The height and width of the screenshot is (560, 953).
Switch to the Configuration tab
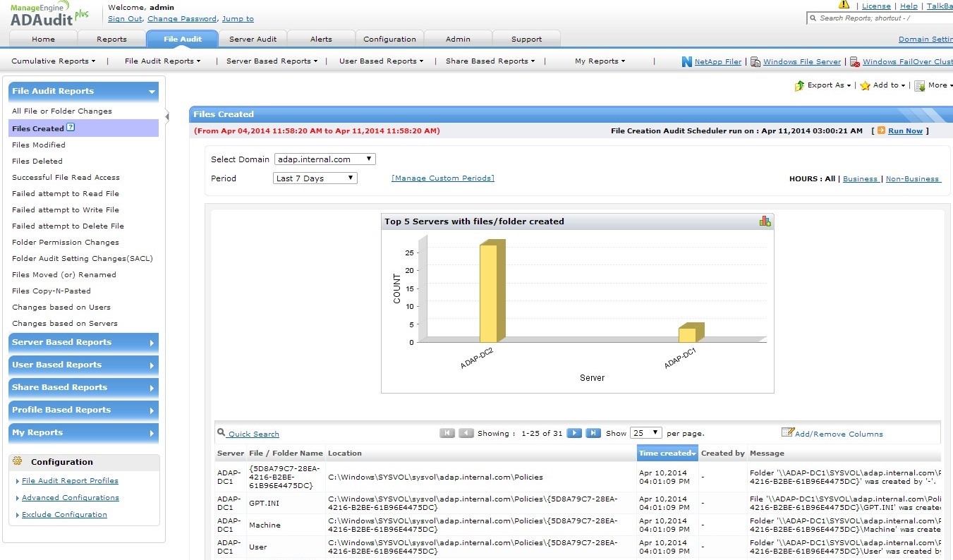(390, 39)
